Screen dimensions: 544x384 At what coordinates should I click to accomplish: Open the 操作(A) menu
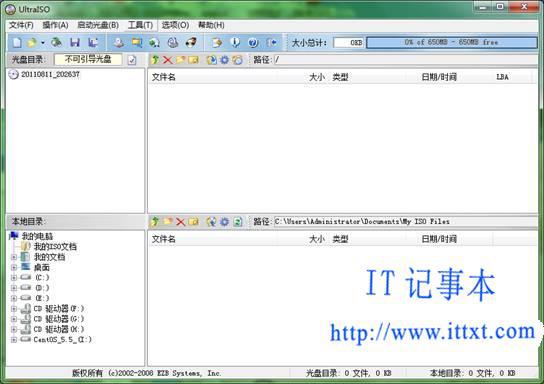[x=55, y=25]
